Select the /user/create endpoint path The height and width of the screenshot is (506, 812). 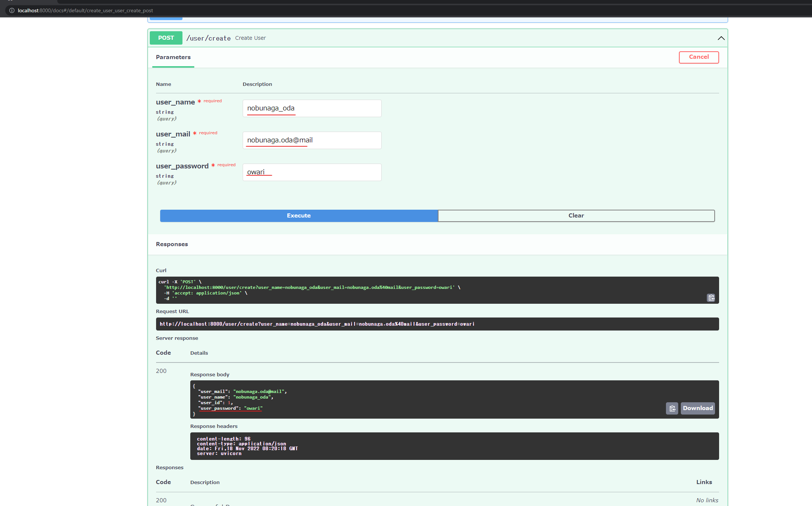(x=208, y=38)
